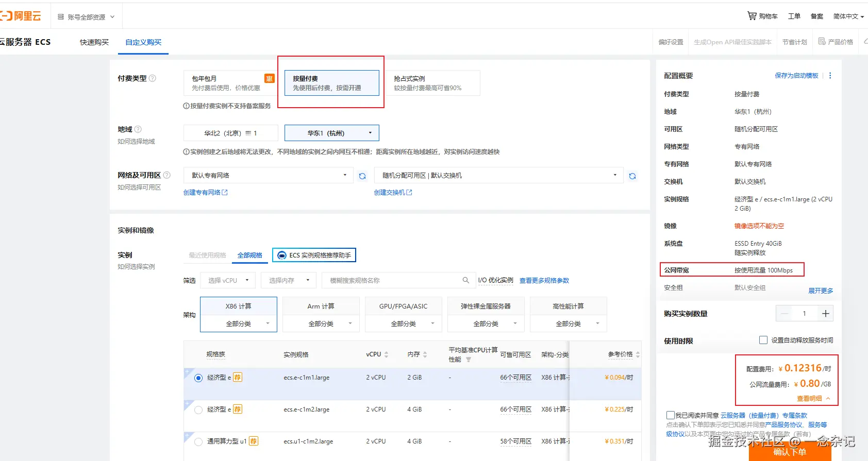Click the 荐 badge on 通用算力型 u1 row
This screenshot has width=868, height=461.
coord(253,441)
